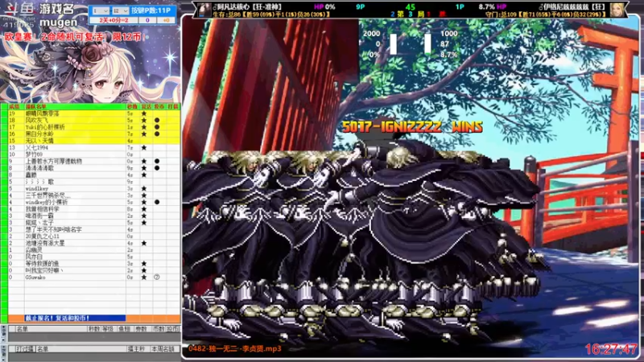Click the 5017-IGNIZZZZ WINS banner

coord(412,127)
